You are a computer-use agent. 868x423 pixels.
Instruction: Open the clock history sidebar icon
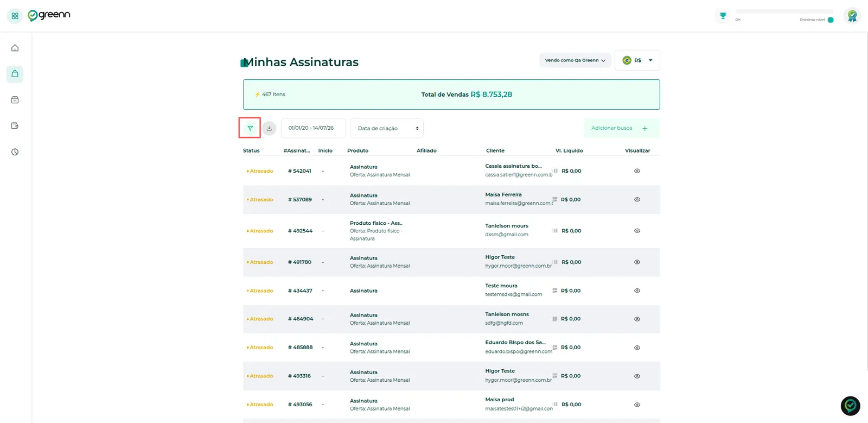[15, 152]
